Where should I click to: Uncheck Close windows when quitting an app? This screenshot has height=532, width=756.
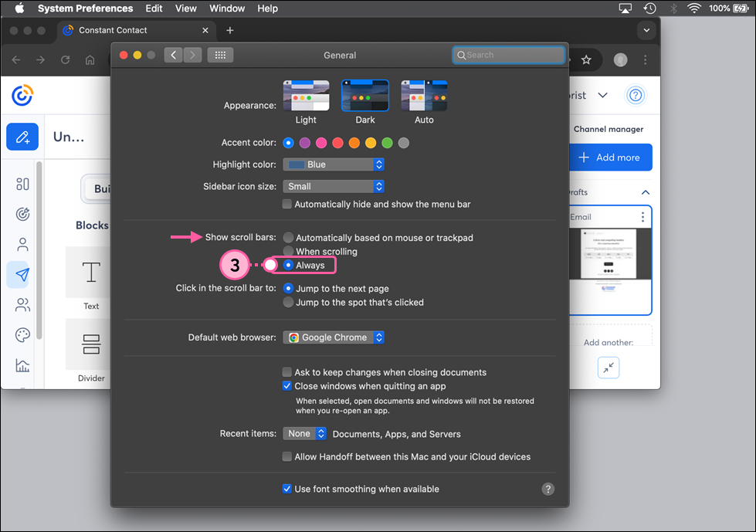coord(286,385)
